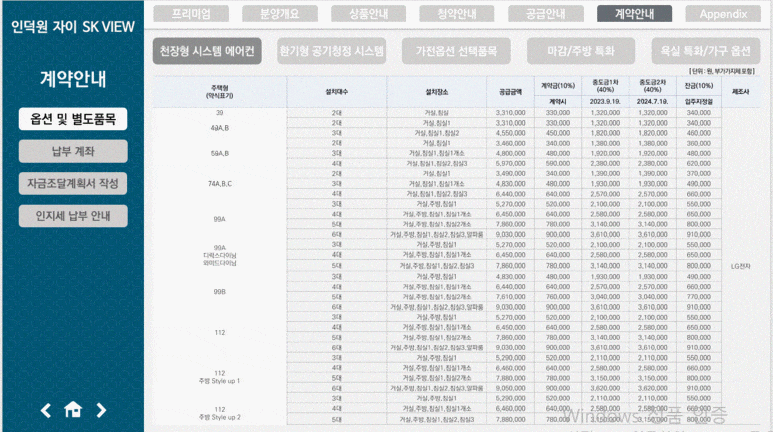Image resolution: width=773 pixels, height=432 pixels.
Task: Click the unit note 단위: 원, 부가가치세 포함
Action: pos(722,71)
